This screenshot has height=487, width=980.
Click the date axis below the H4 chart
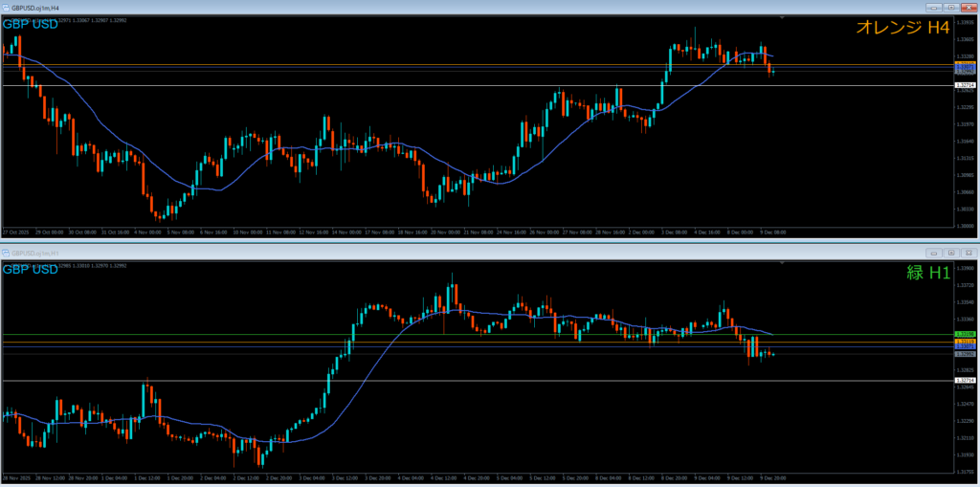point(383,232)
